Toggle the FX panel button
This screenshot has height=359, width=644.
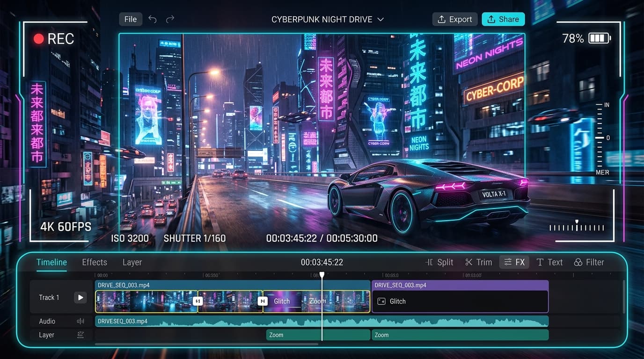click(514, 262)
